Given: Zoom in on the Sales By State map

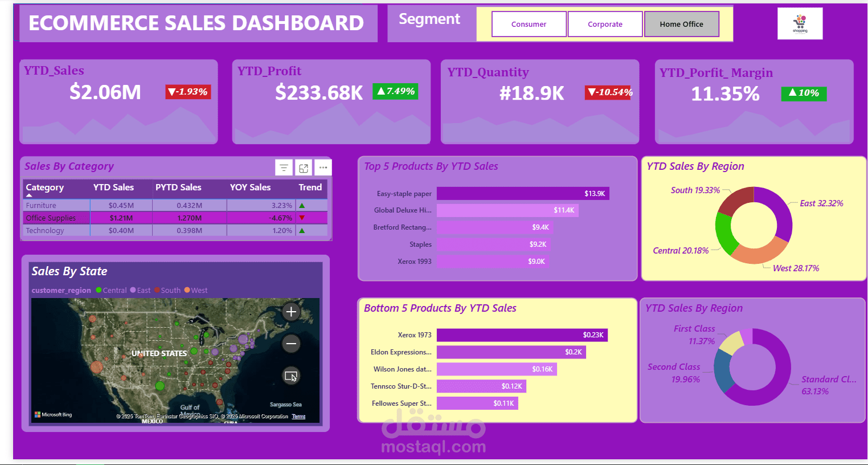Looking at the screenshot, I should click(x=290, y=312).
